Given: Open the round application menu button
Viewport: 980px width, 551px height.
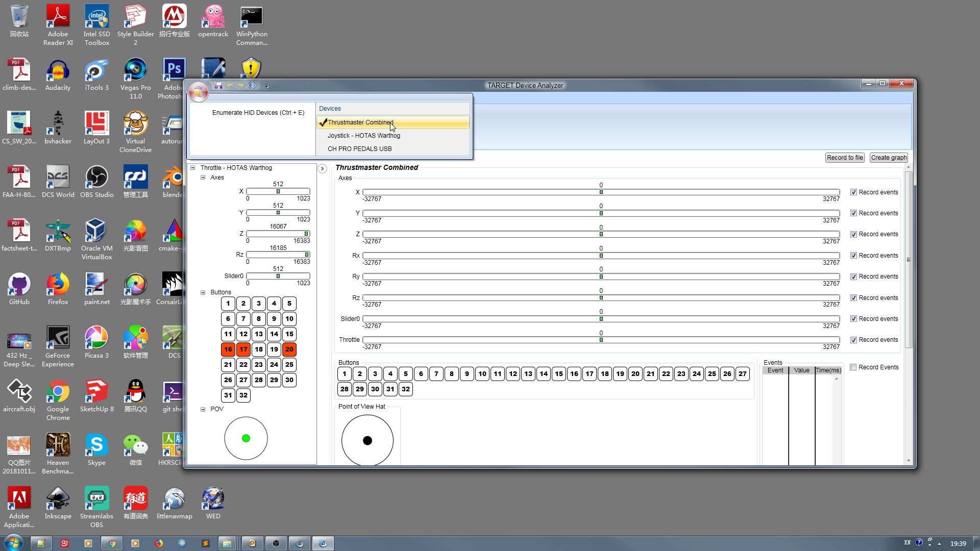Looking at the screenshot, I should [x=198, y=91].
